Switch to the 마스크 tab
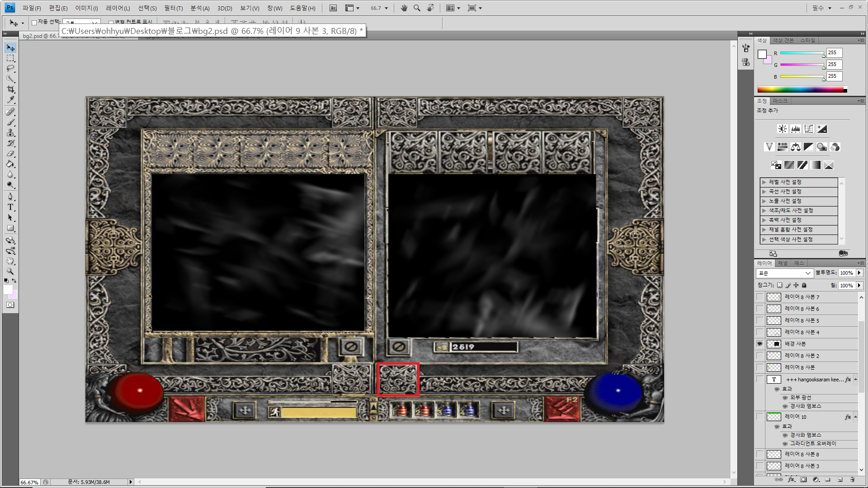868x488 pixels. [779, 101]
